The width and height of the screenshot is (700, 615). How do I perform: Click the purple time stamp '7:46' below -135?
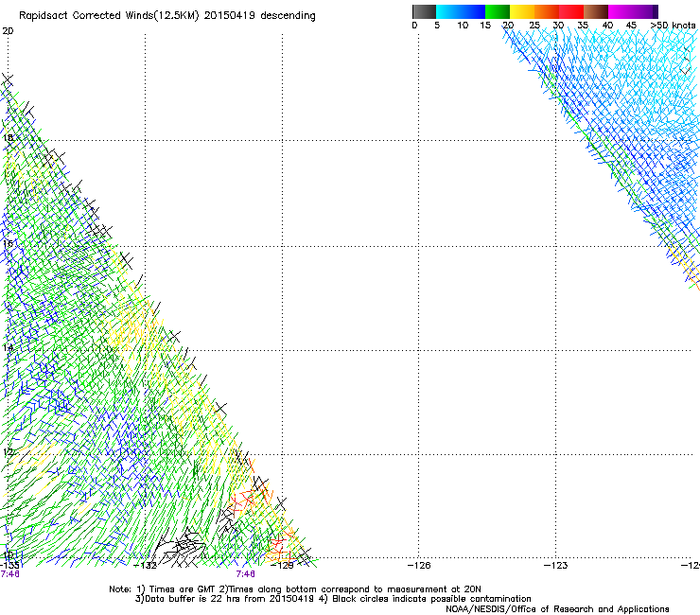(9, 574)
